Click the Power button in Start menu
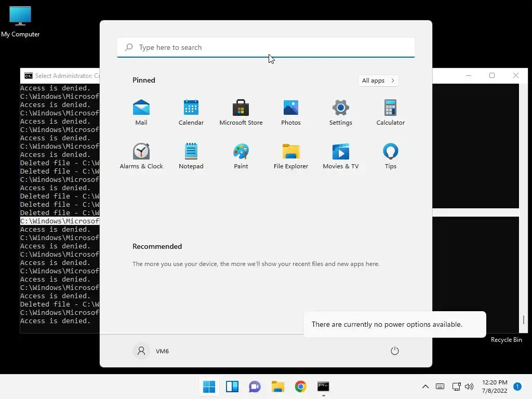 click(x=395, y=351)
